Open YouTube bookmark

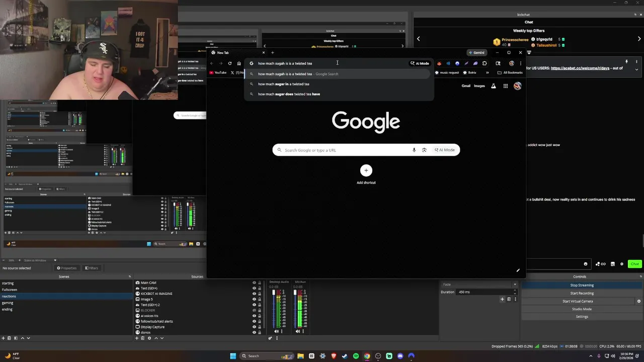pos(218,72)
